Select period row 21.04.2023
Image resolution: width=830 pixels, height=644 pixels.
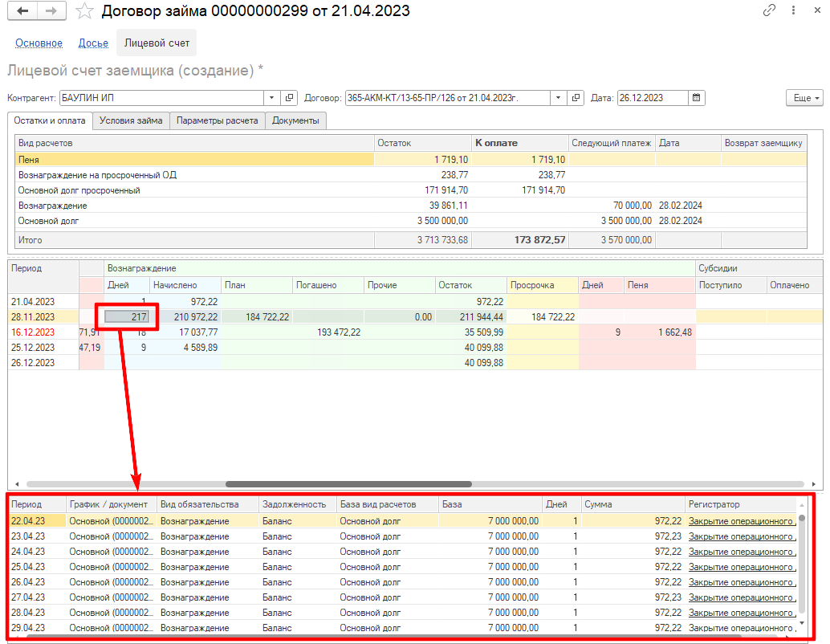pos(416,301)
